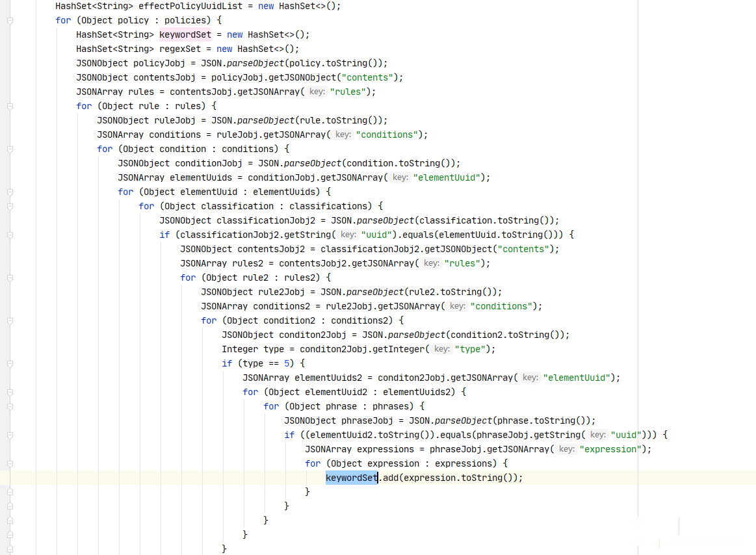Click the effectPolicyUuidList variable name
Image resolution: width=756 pixels, height=555 pixels.
[x=190, y=6]
